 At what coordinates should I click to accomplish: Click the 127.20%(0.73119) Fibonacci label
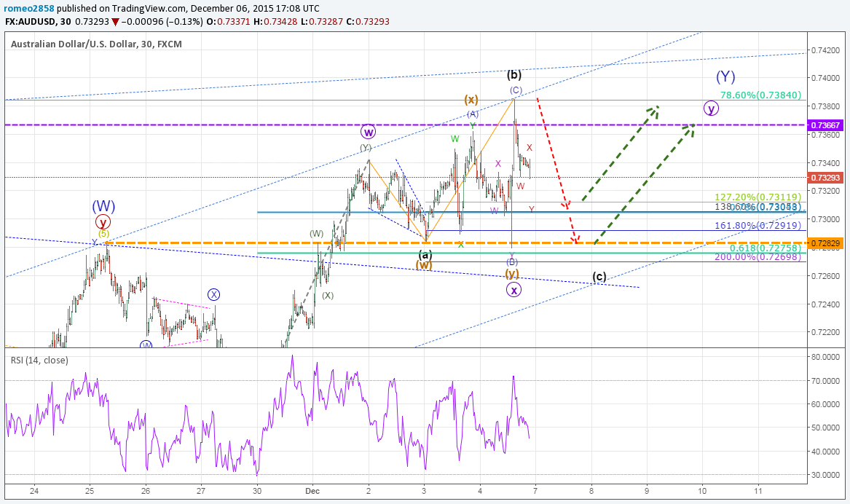coord(757,197)
